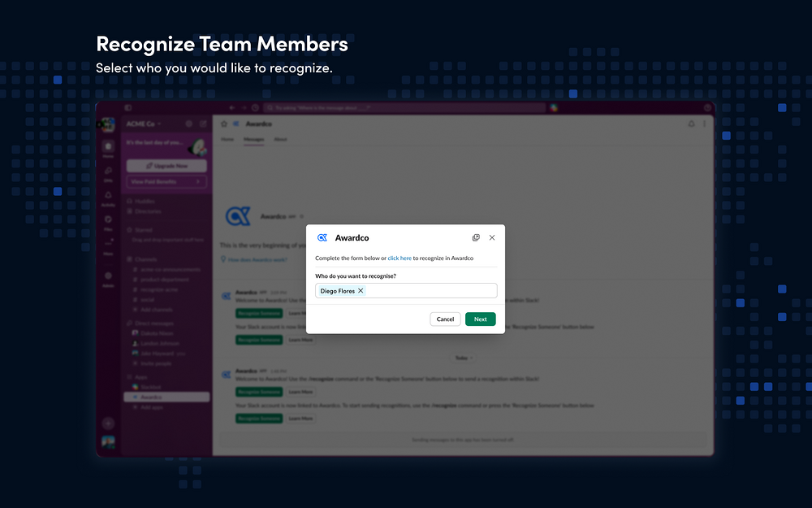Follow the 'click here' link
812x508 pixels.
[400, 258]
